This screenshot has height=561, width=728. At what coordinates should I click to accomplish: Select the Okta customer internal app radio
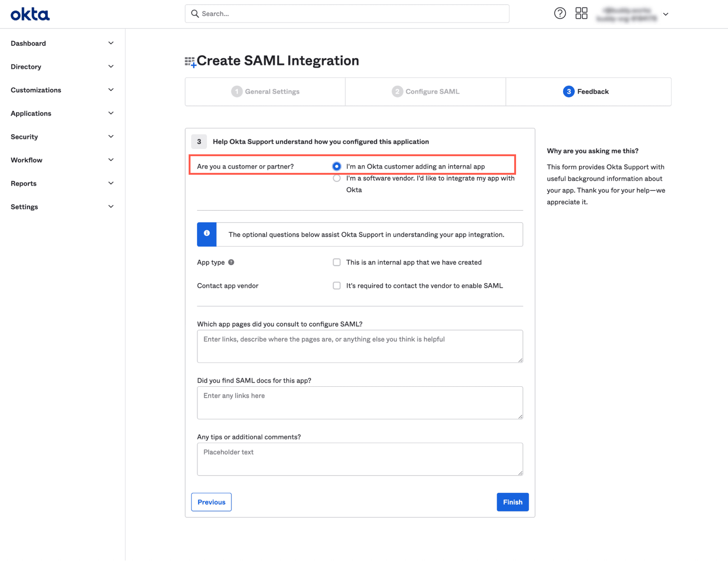click(x=336, y=166)
